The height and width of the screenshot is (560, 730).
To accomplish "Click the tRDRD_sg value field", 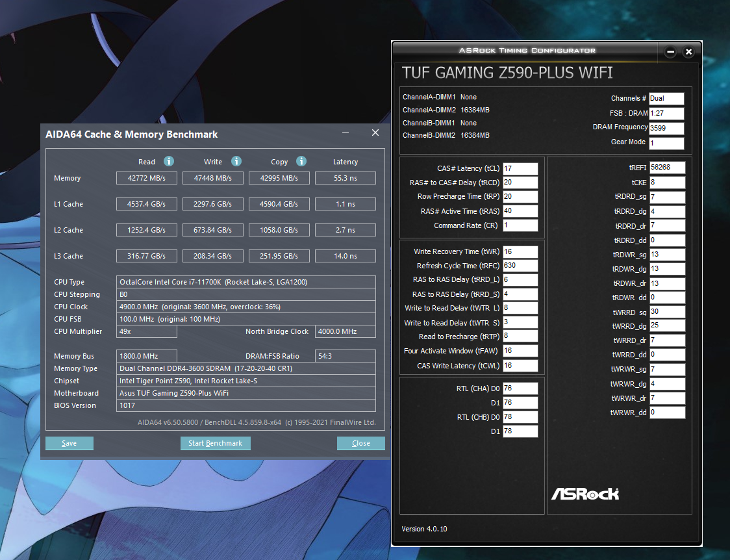I will coord(668,197).
